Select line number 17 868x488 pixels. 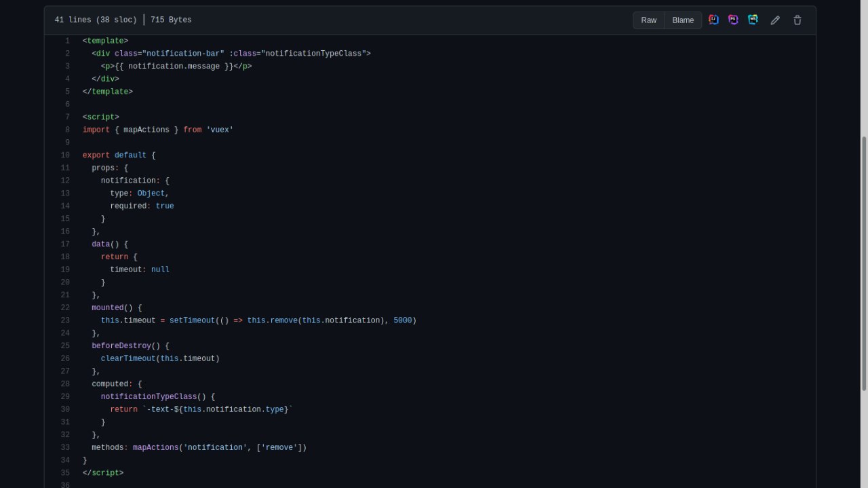[x=65, y=244]
